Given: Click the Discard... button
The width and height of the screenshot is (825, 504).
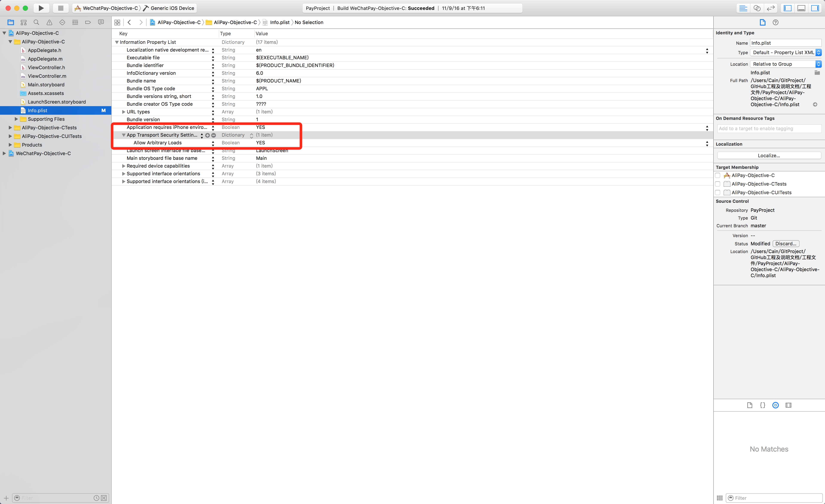Looking at the screenshot, I should point(785,244).
